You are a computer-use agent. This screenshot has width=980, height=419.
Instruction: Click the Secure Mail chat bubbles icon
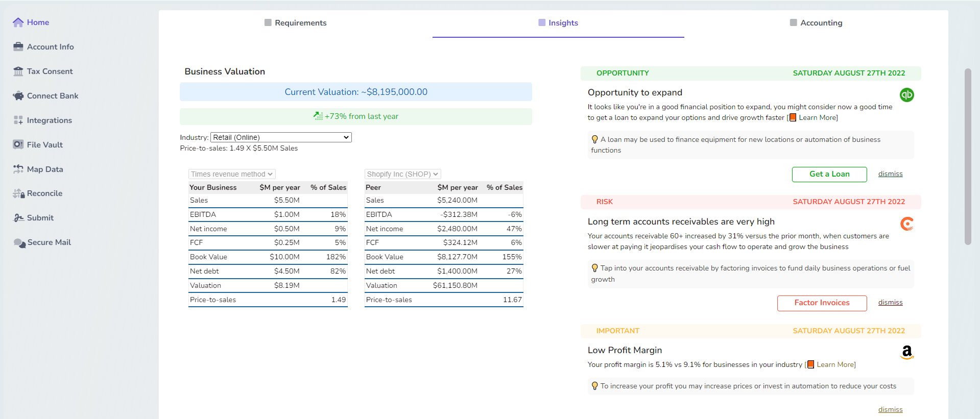pyautogui.click(x=19, y=243)
